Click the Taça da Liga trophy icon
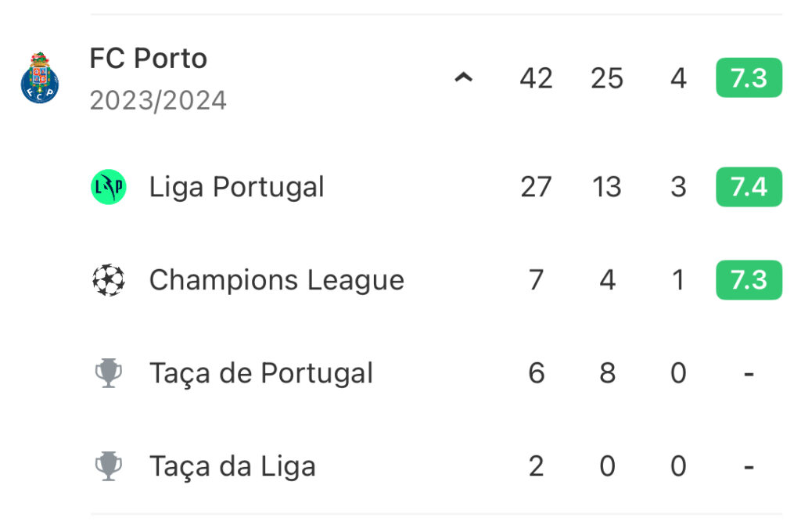 108,466
